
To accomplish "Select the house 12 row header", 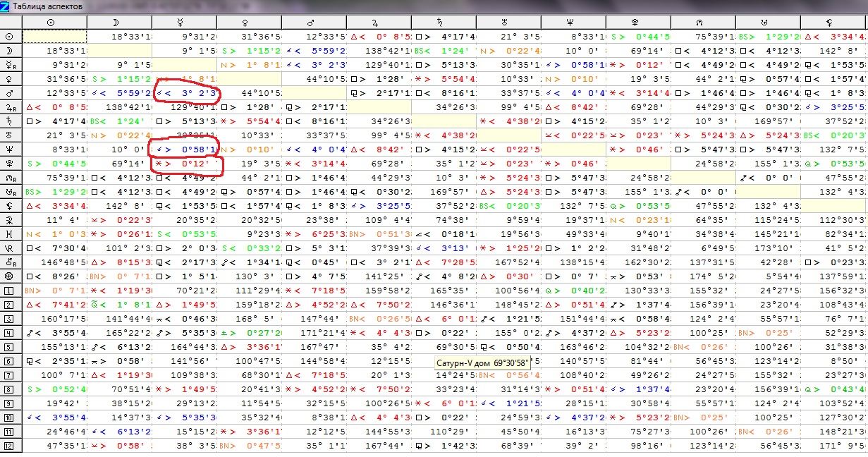I will (x=11, y=445).
